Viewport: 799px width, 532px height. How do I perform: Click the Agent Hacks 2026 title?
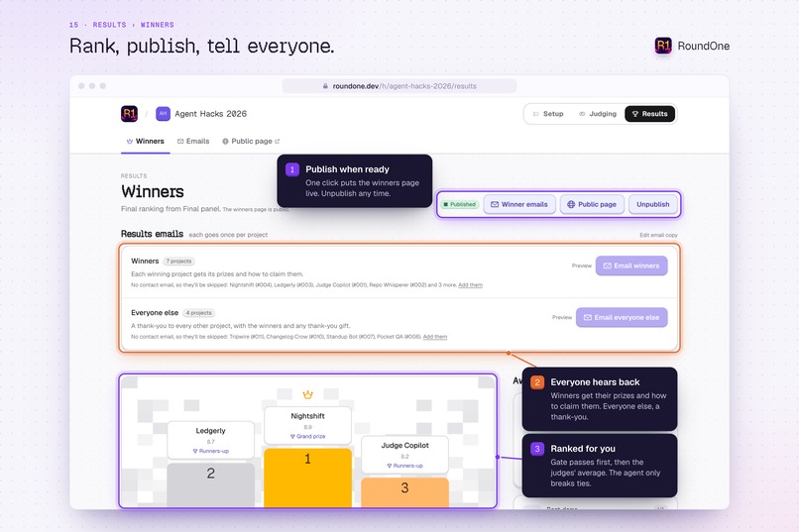[x=210, y=114]
